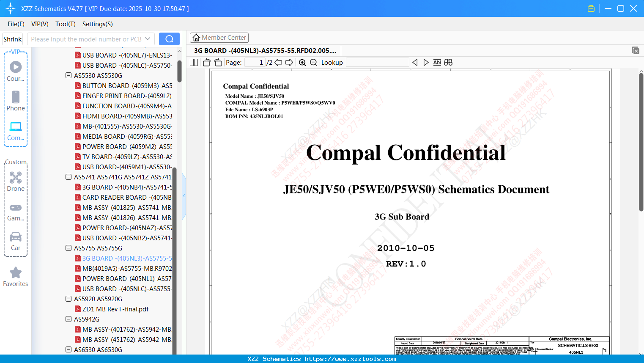This screenshot has width=644, height=363.
Task: Select the 3G BOARD -(405NL3)-AS5755 document tab
Action: pos(265,51)
